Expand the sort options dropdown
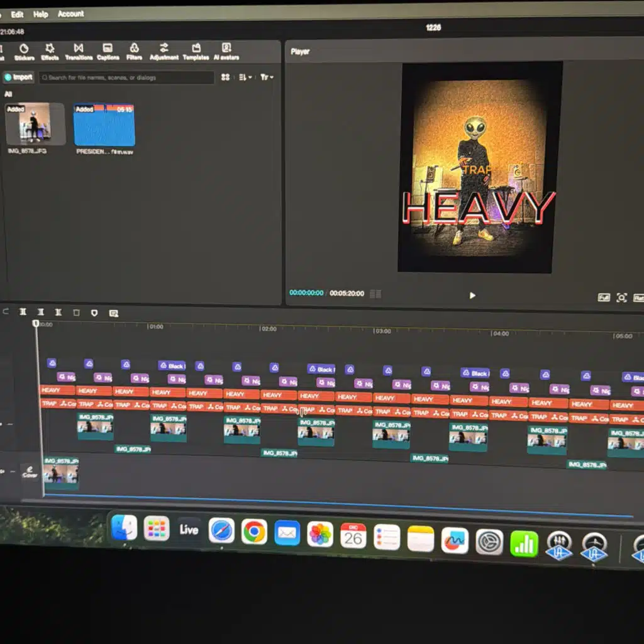Viewport: 644px width, 644px height. 245,77
